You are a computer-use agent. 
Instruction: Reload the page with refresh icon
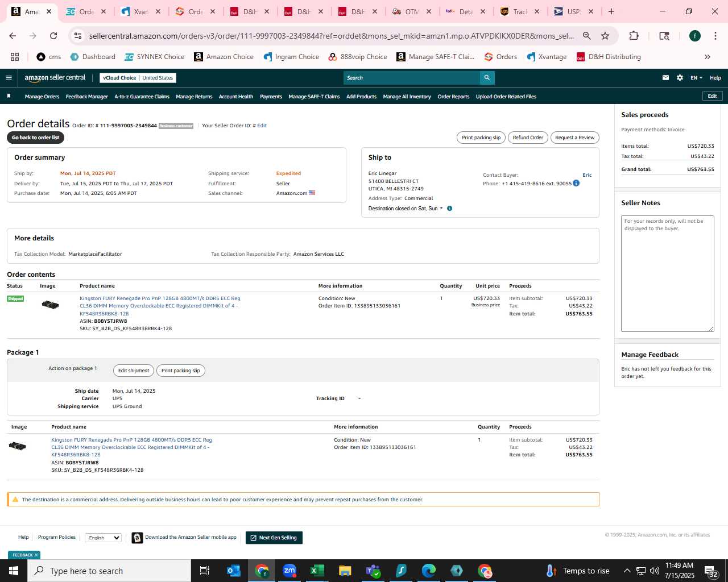53,36
